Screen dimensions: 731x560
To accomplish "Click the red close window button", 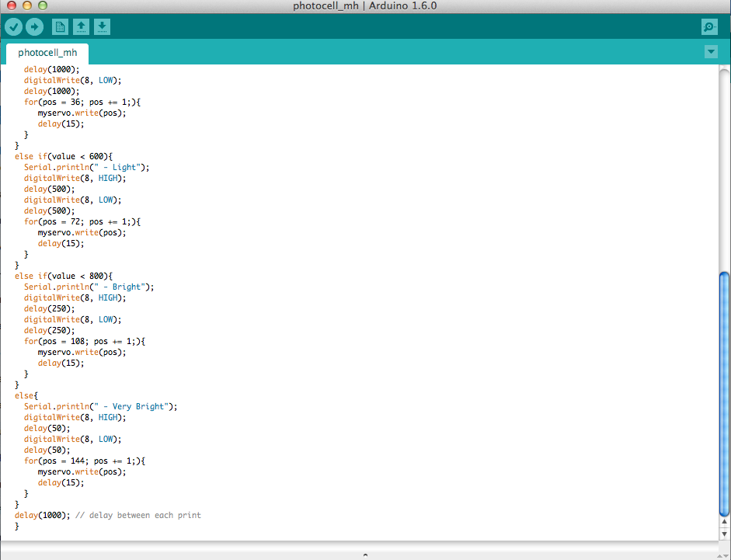I will pyautogui.click(x=12, y=5).
